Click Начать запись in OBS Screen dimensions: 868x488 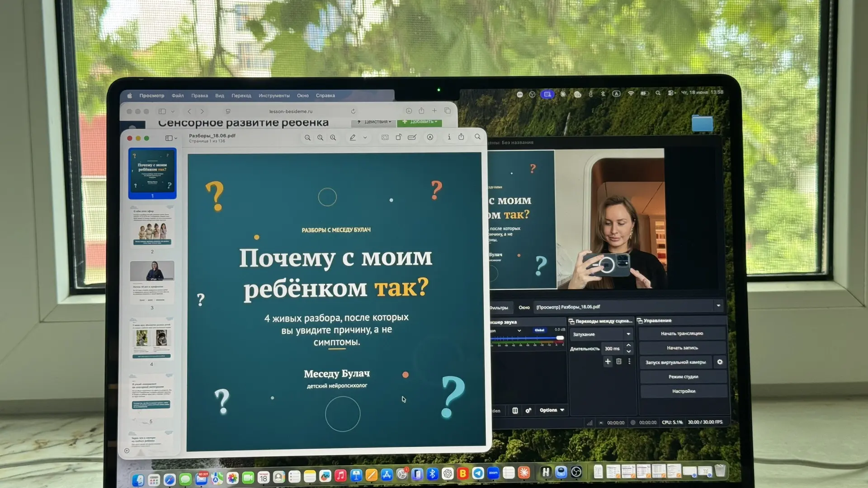[682, 348]
